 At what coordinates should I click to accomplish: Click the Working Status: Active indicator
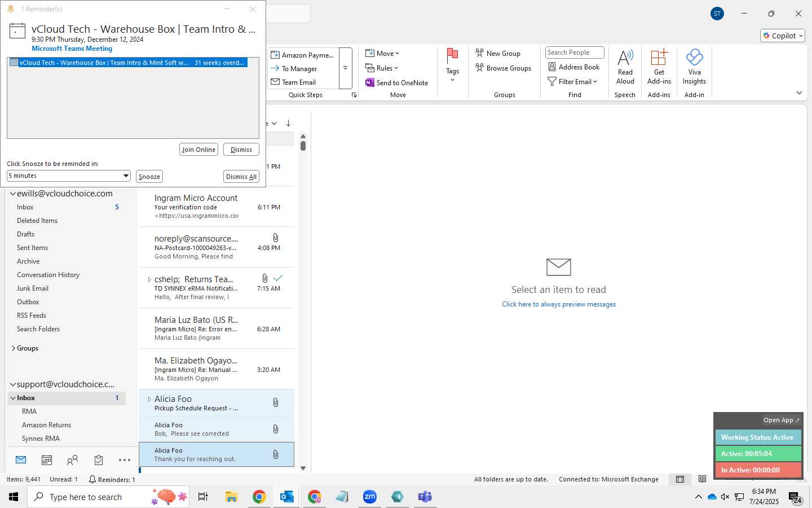tap(758, 437)
